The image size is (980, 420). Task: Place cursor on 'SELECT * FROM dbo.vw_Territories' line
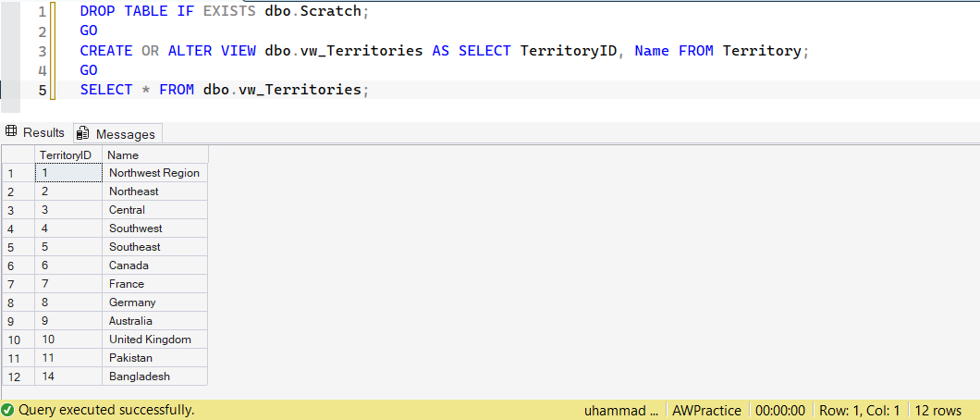pyautogui.click(x=225, y=90)
